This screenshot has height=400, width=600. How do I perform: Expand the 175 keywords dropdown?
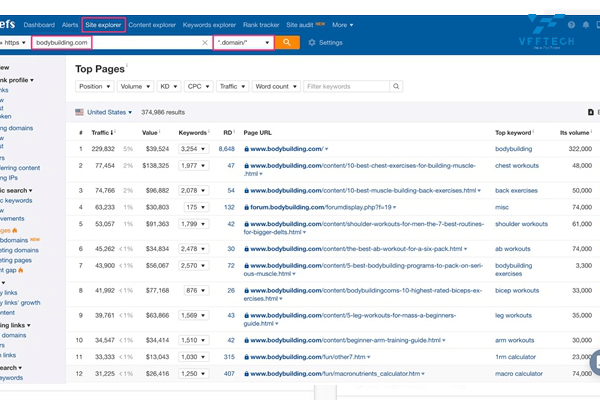click(196, 207)
